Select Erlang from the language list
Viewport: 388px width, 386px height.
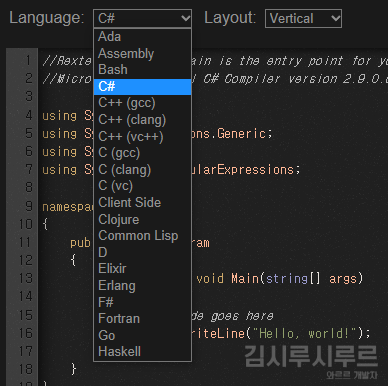coord(142,286)
